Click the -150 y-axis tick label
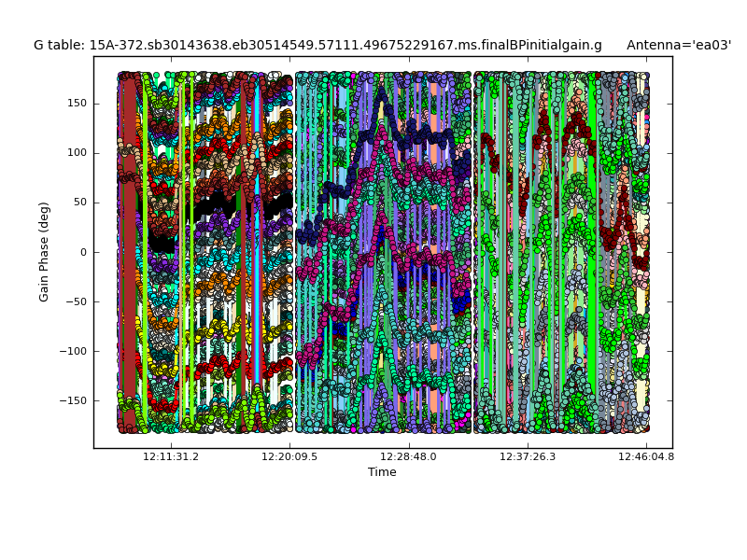The height and width of the screenshot is (560, 747). coord(74,400)
